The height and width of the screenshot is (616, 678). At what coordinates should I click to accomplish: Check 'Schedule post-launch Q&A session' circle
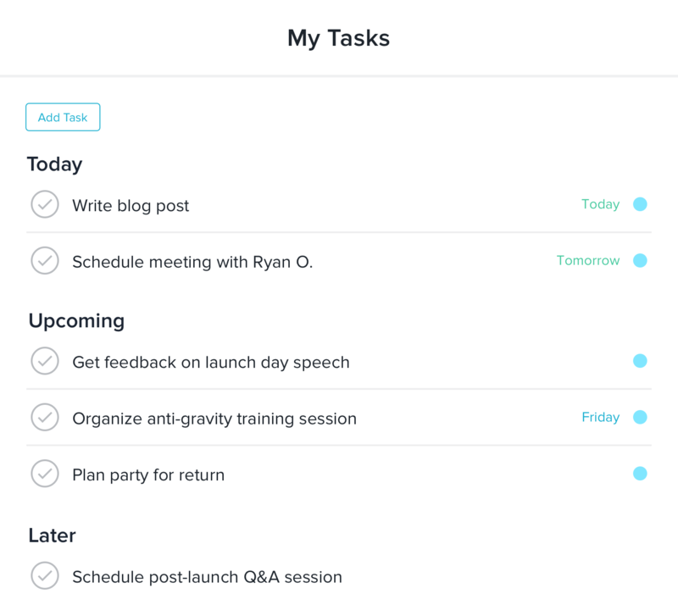(x=45, y=576)
